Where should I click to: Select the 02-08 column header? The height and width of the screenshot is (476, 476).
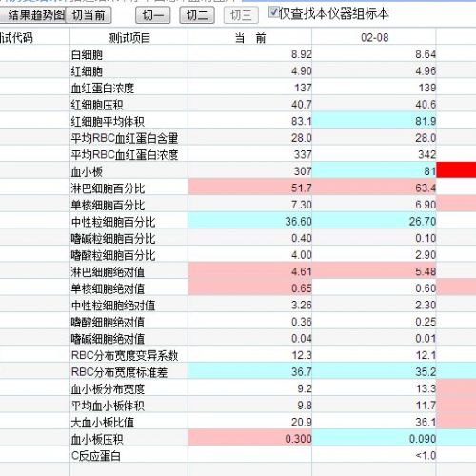(x=374, y=38)
